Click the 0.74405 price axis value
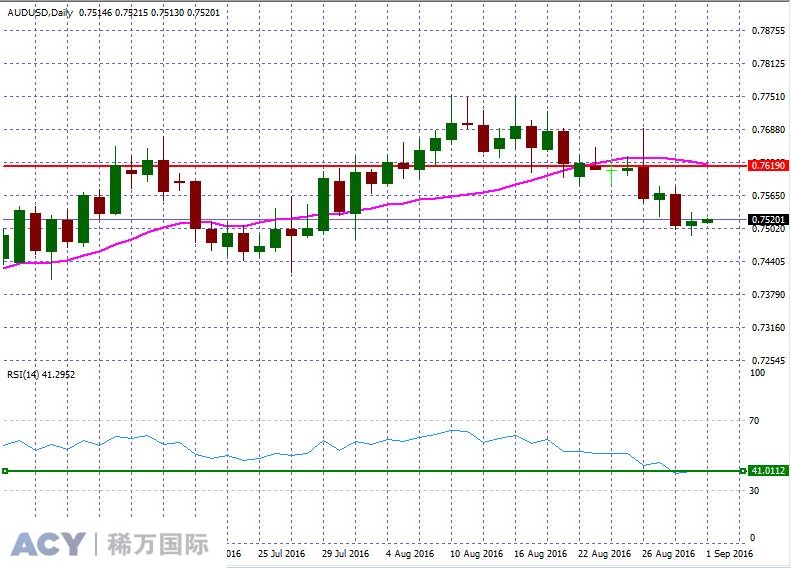 (x=768, y=261)
